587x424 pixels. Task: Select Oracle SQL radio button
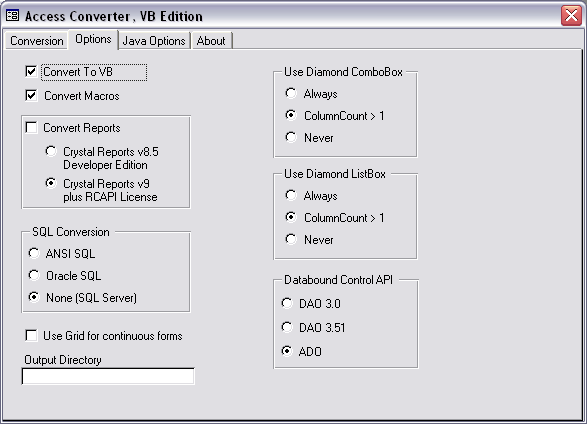(x=34, y=275)
